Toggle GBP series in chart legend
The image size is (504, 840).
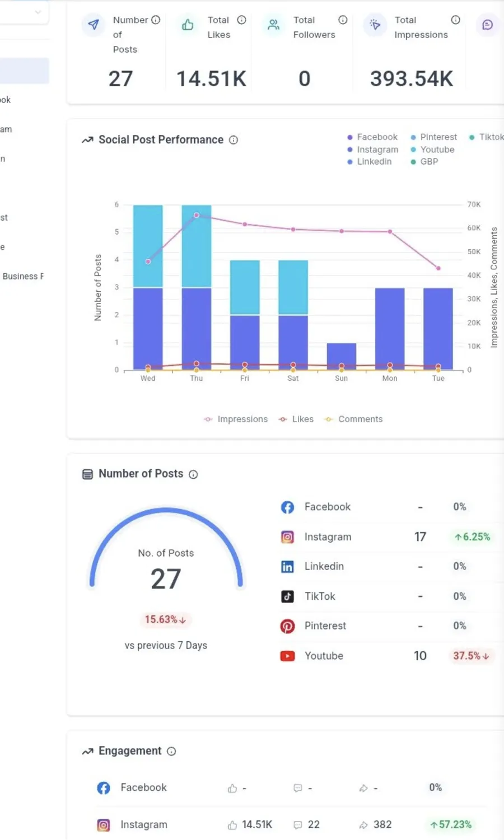tap(424, 162)
